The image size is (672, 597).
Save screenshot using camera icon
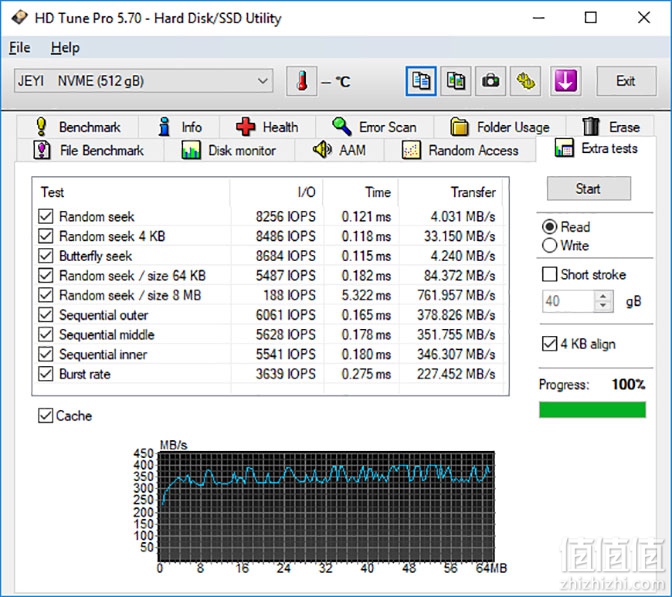[x=490, y=81]
